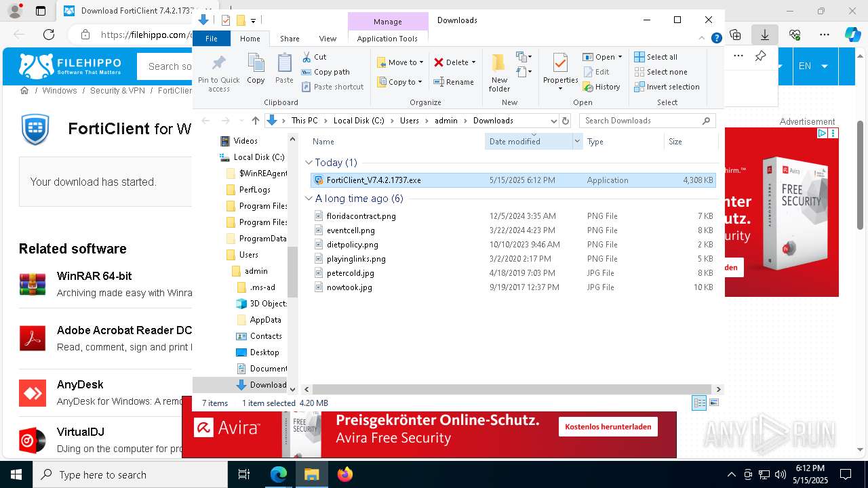This screenshot has width=868, height=488.
Task: Switch to the Home ribbon tab
Action: click(x=250, y=39)
